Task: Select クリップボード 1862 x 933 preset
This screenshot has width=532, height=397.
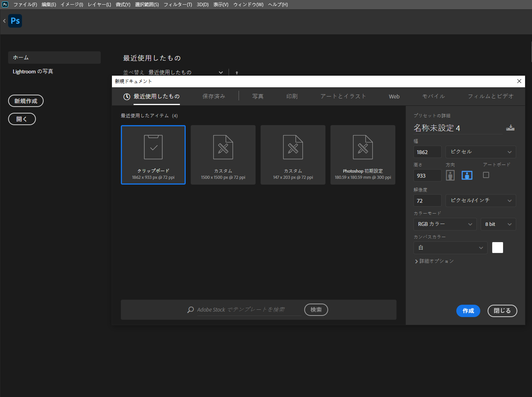Action: coord(153,155)
